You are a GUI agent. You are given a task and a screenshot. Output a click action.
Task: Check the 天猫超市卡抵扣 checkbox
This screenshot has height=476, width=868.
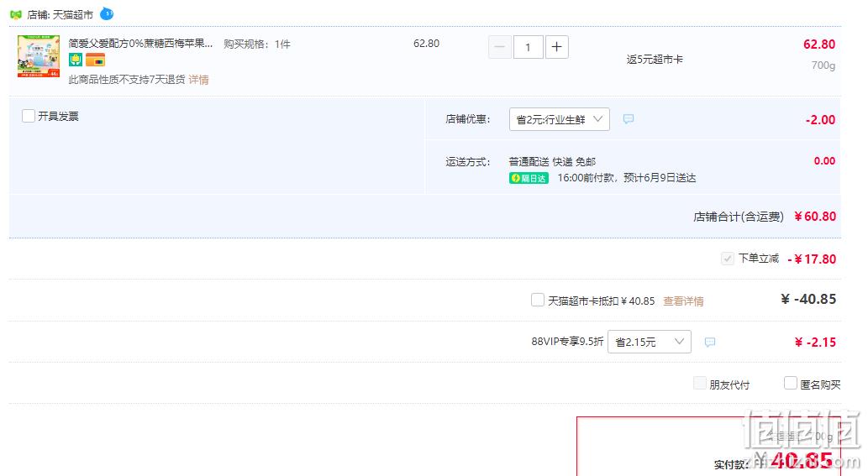[538, 301]
